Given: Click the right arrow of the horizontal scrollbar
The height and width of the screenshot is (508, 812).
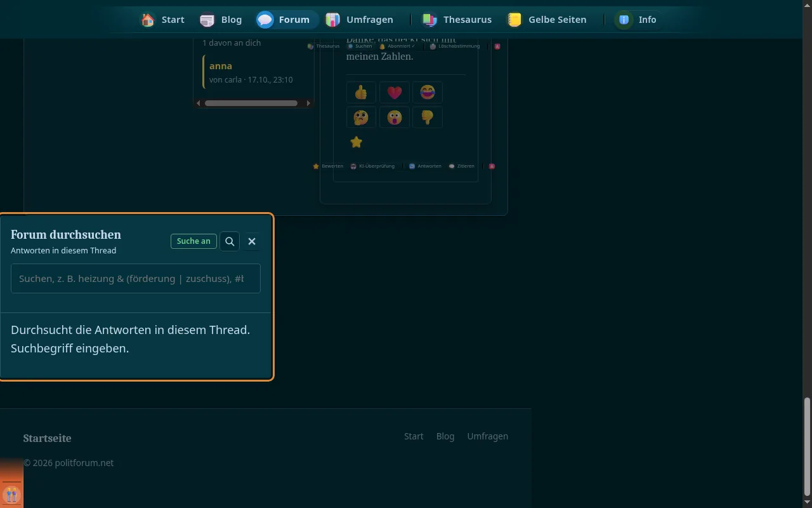Looking at the screenshot, I should click(x=309, y=103).
